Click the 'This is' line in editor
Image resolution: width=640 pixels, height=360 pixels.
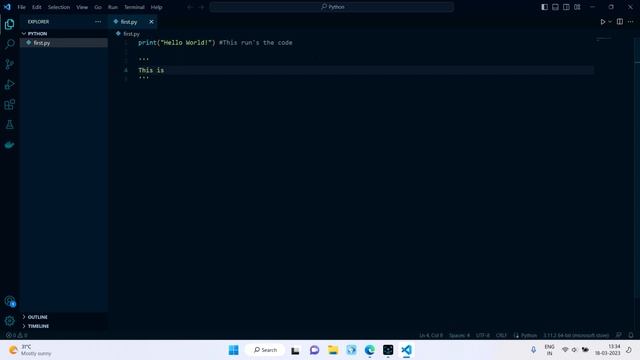click(151, 70)
